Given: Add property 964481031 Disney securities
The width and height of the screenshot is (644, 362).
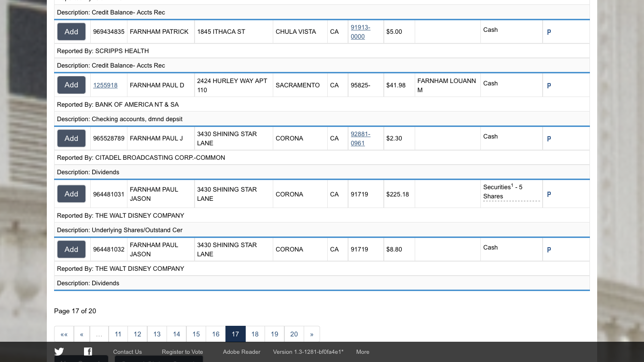Looking at the screenshot, I should (71, 194).
